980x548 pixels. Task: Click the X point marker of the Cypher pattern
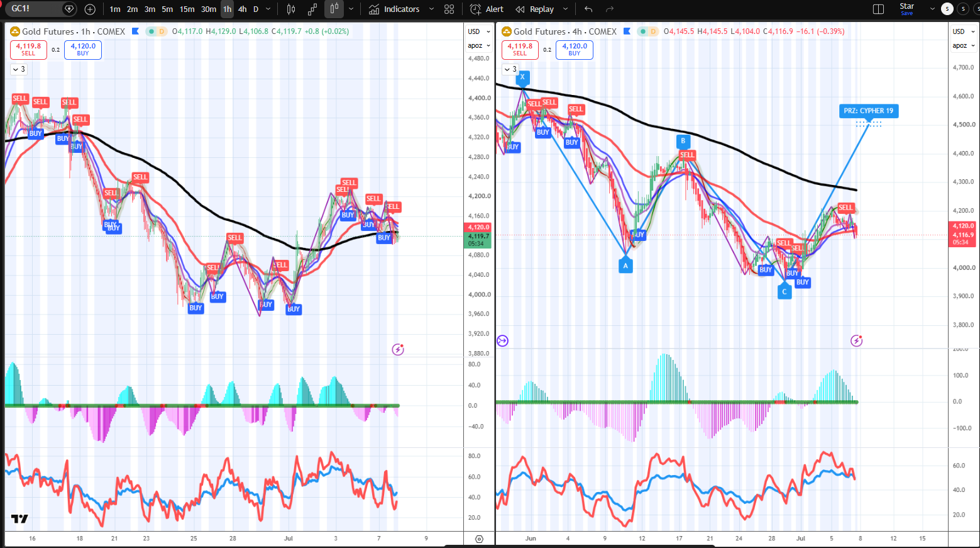pyautogui.click(x=522, y=77)
